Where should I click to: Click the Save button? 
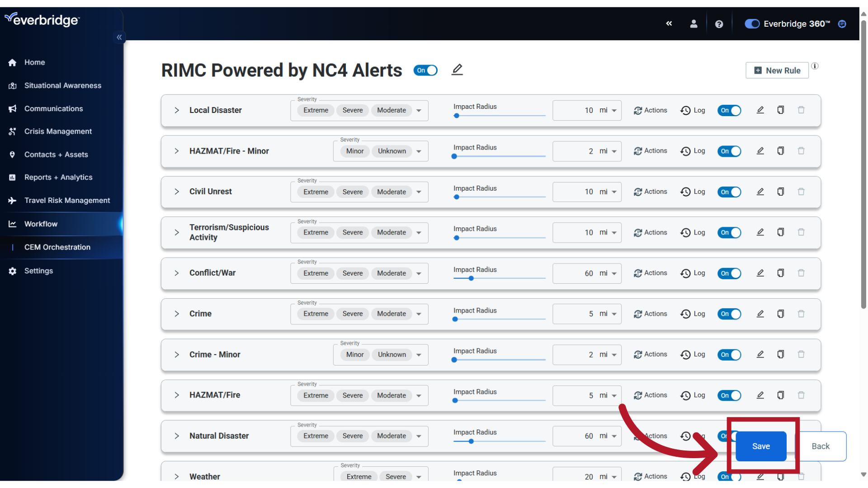761,446
